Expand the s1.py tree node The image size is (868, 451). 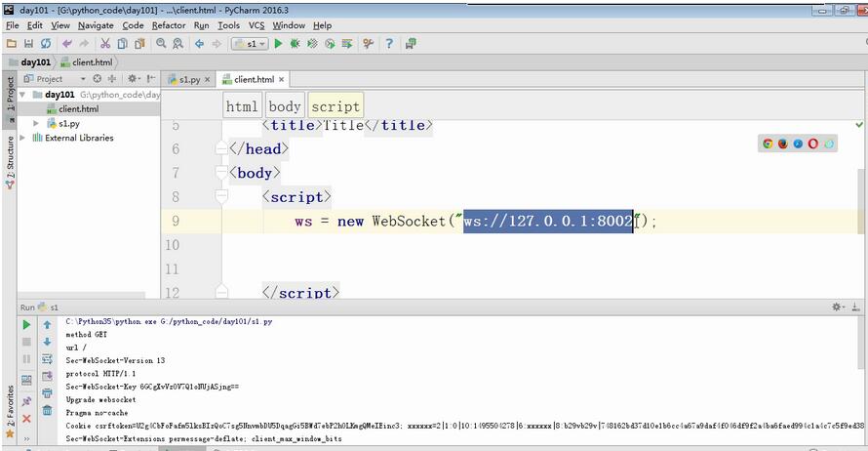[x=36, y=124]
